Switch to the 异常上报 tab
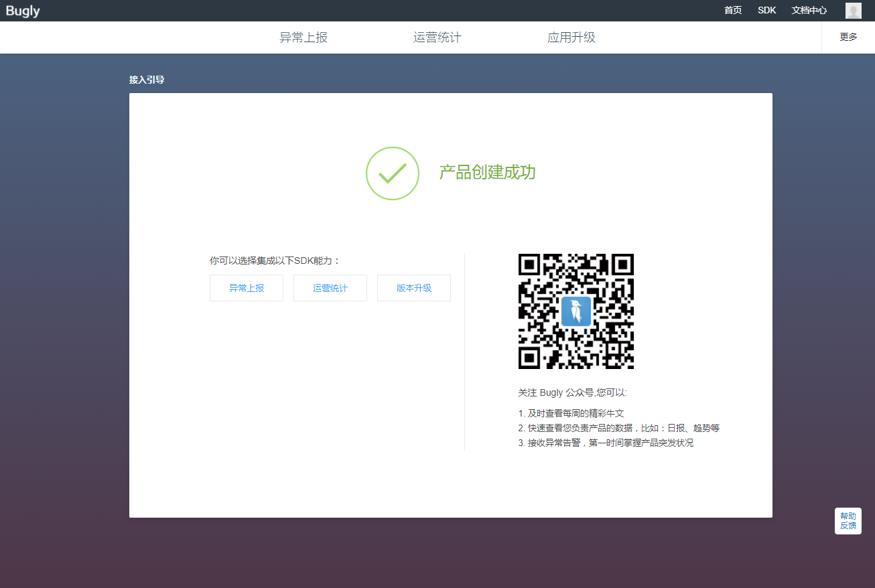875x588 pixels. [x=303, y=37]
